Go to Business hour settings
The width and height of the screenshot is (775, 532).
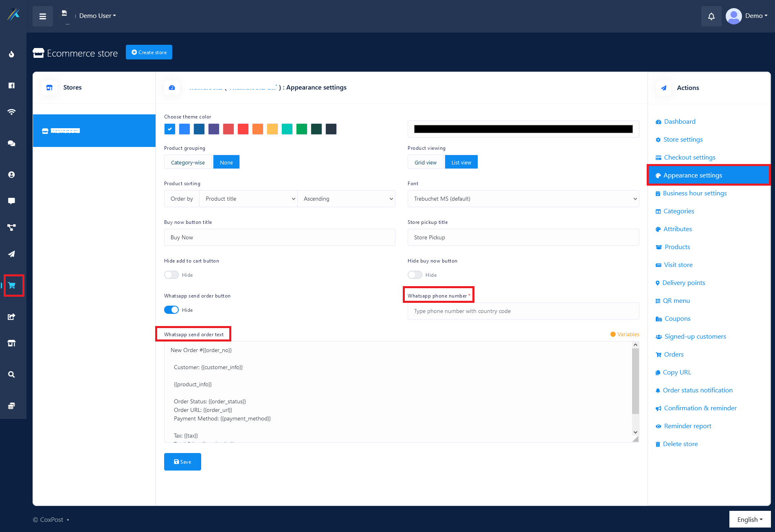(x=694, y=193)
